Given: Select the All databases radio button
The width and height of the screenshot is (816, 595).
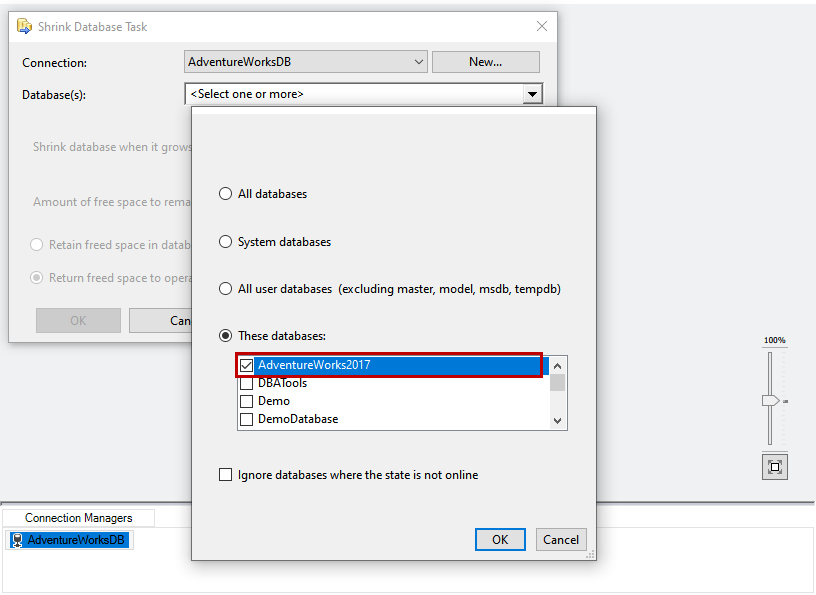Looking at the screenshot, I should 225,194.
